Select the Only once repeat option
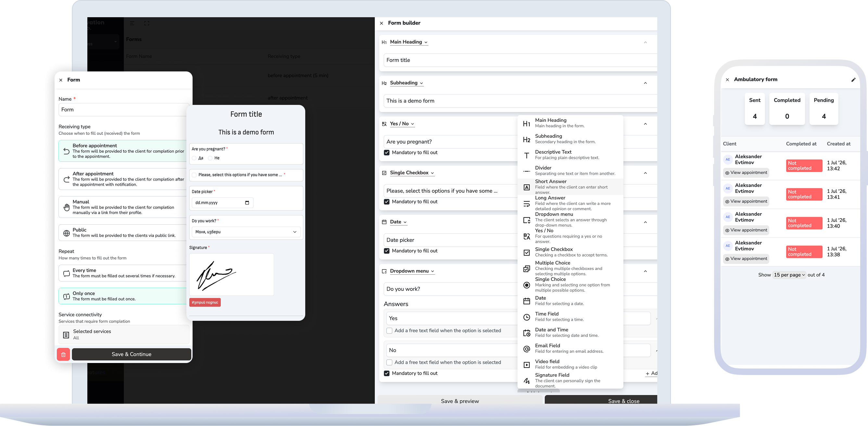This screenshot has width=868, height=426. click(123, 296)
